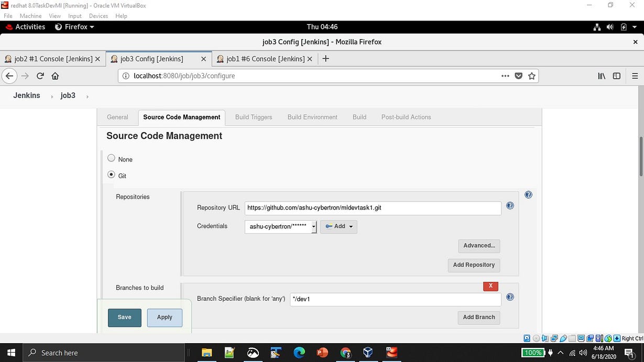Open the VirtualBox Input menu
The width and height of the screenshot is (644, 362).
[75, 16]
